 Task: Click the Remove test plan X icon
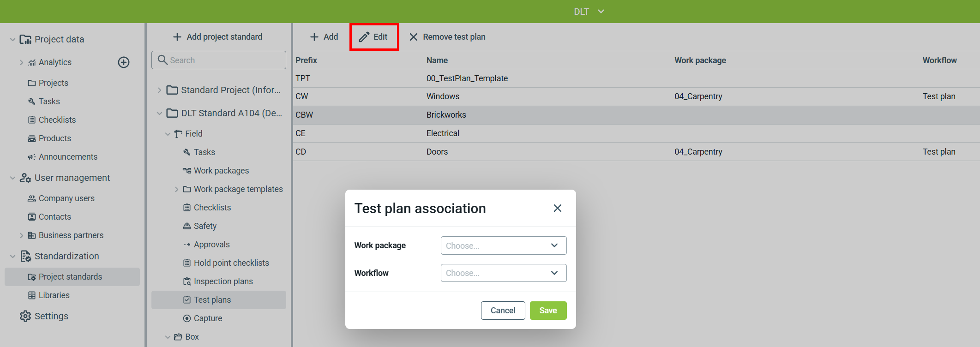click(x=414, y=37)
